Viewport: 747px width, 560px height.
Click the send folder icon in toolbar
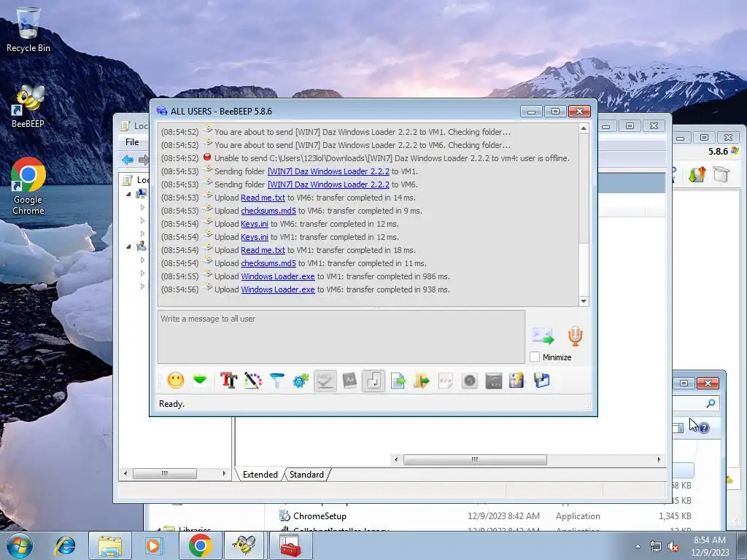click(422, 381)
